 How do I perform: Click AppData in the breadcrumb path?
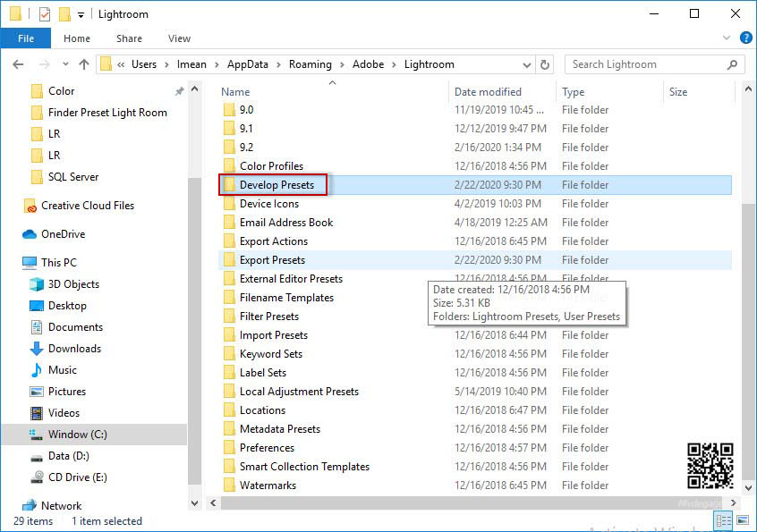tap(247, 64)
